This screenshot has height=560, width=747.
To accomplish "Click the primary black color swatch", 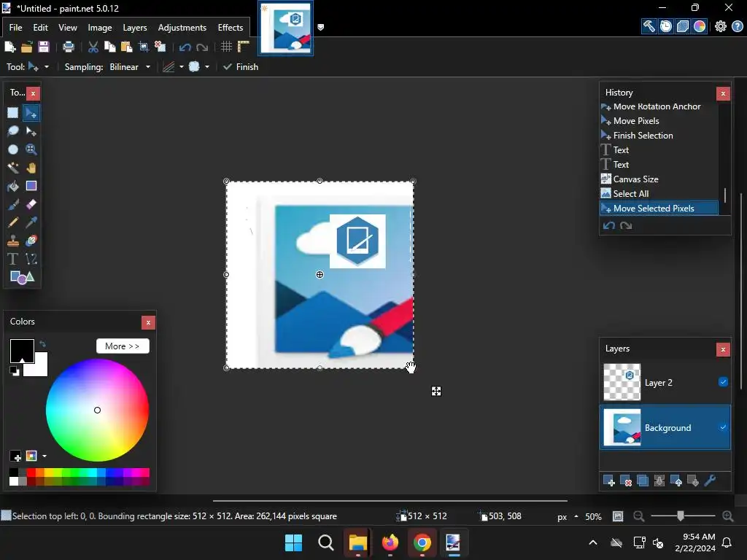I will pyautogui.click(x=21, y=349).
